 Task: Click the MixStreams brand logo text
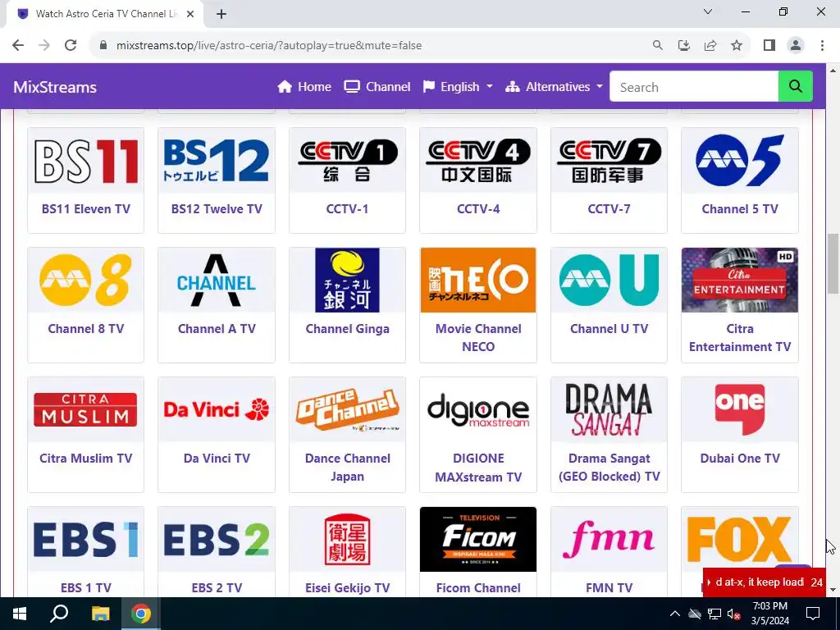[x=55, y=87]
